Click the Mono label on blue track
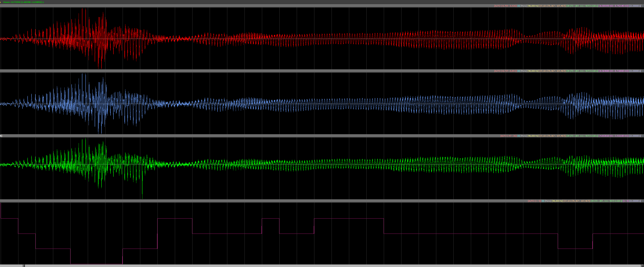Screen dimensions: 644x267 tap(523, 71)
